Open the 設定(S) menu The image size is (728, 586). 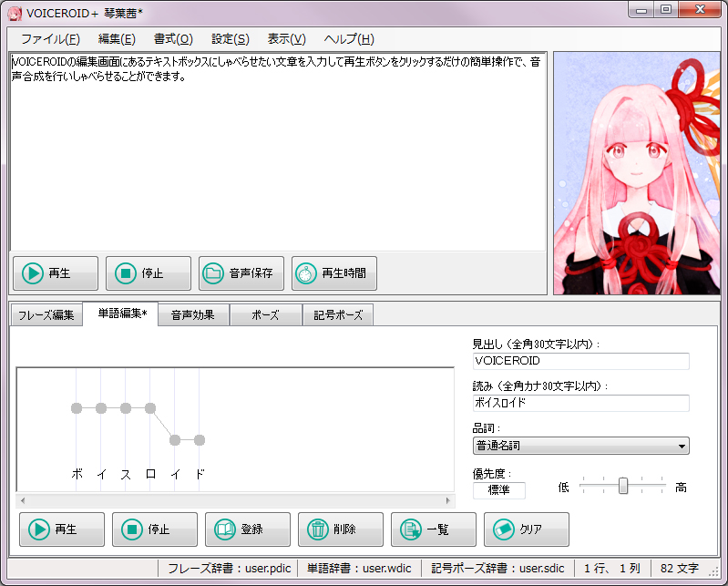click(231, 39)
